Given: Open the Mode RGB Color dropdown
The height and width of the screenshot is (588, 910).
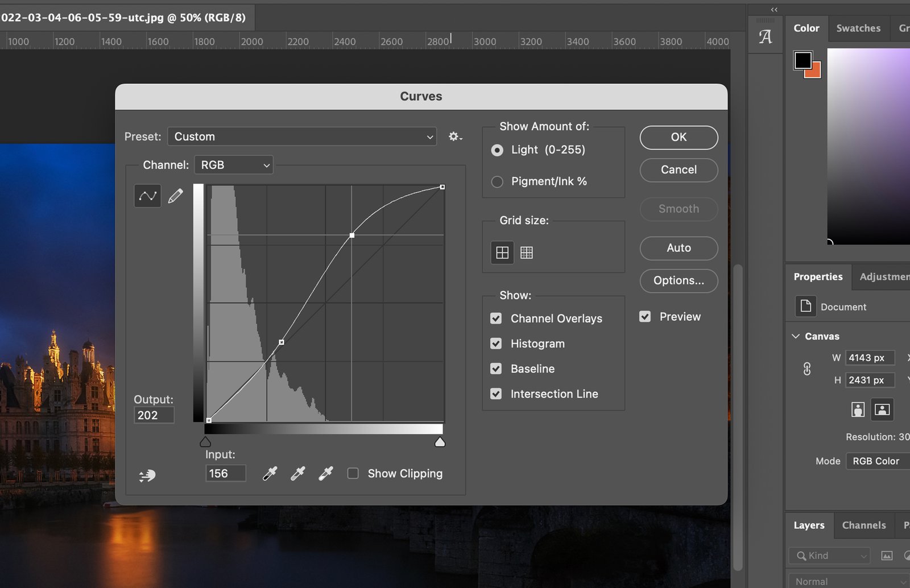Looking at the screenshot, I should (877, 461).
